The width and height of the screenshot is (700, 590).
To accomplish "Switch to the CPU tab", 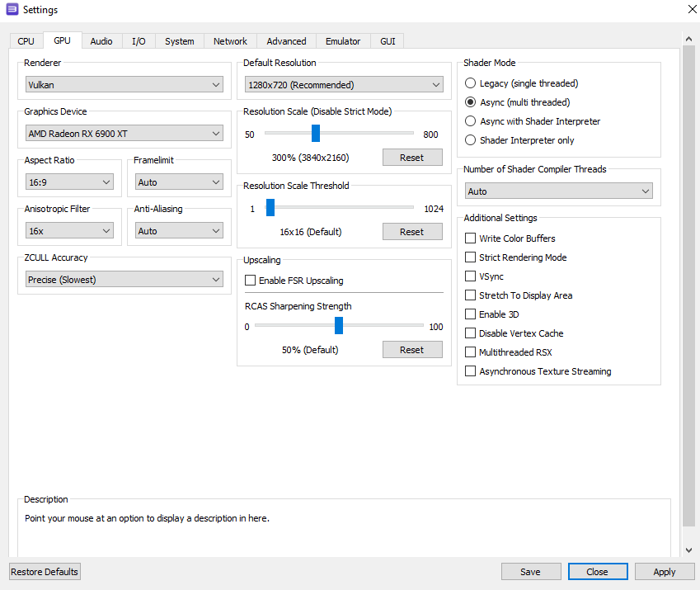I will 26,41.
